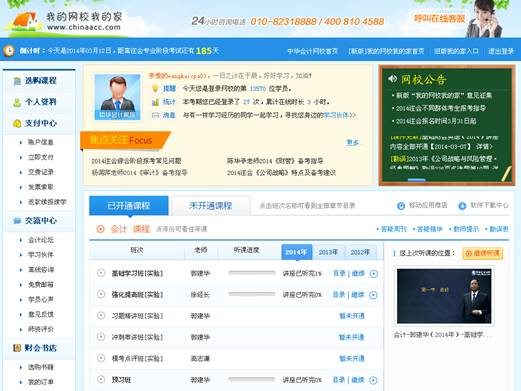Toggle the circle icon beside 会计 课程
The height and width of the screenshot is (391, 521).
(x=100, y=229)
